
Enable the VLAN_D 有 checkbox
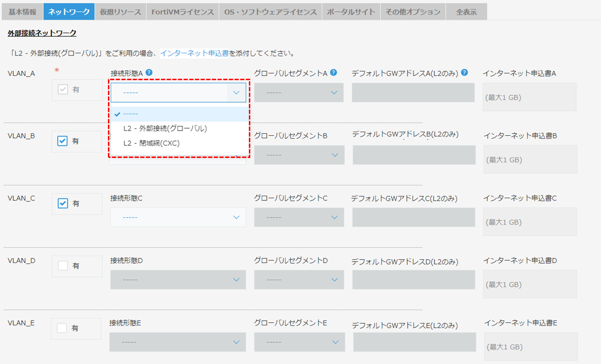63,265
